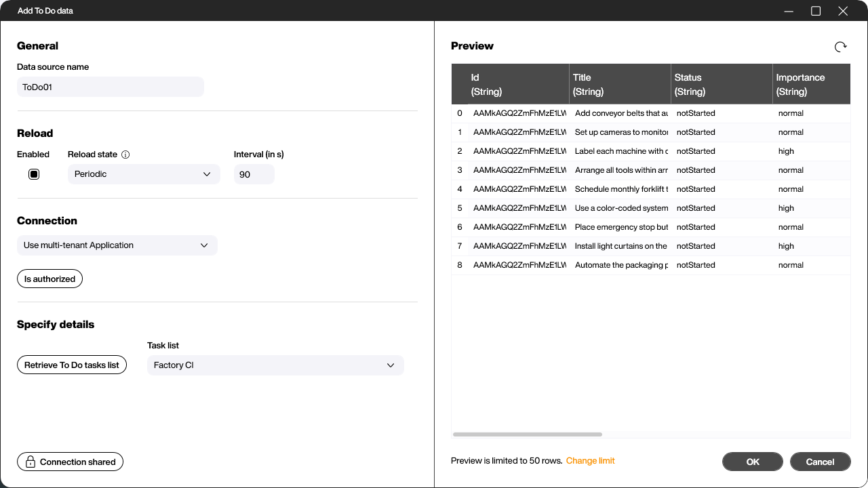The height and width of the screenshot is (488, 868).
Task: Click the Data source name field ToDo01
Action: pos(110,87)
